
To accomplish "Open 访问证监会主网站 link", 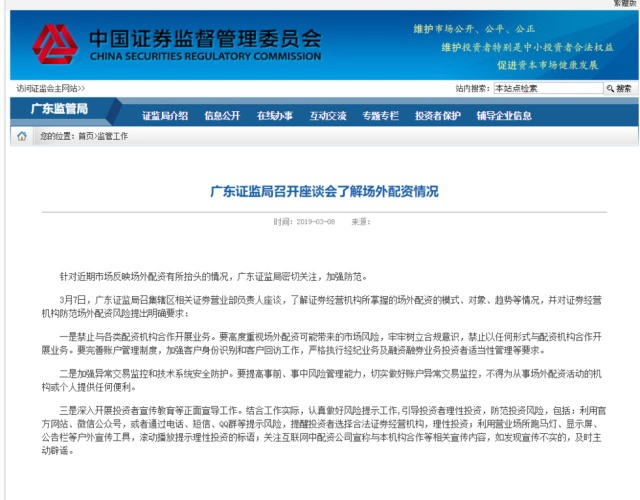I will click(x=49, y=88).
